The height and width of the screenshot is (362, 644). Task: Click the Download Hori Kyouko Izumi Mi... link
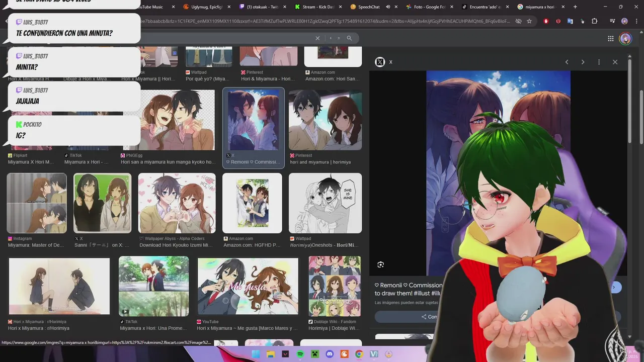click(178, 245)
